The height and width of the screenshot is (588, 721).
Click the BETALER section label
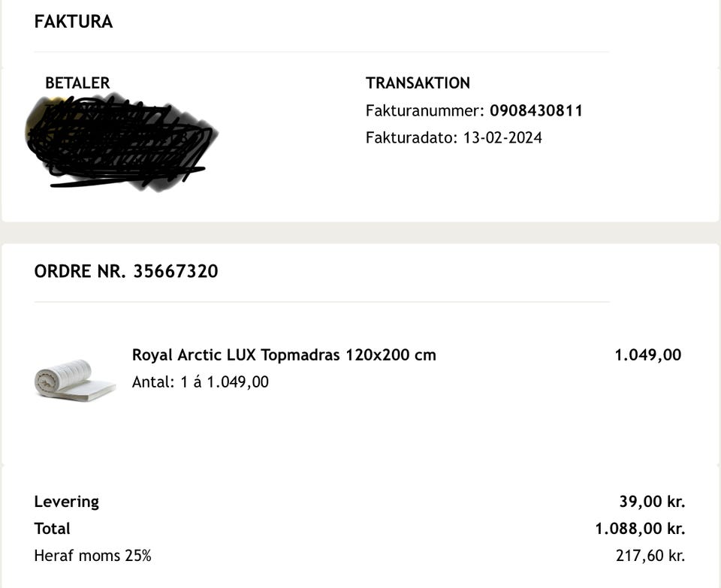pos(77,83)
